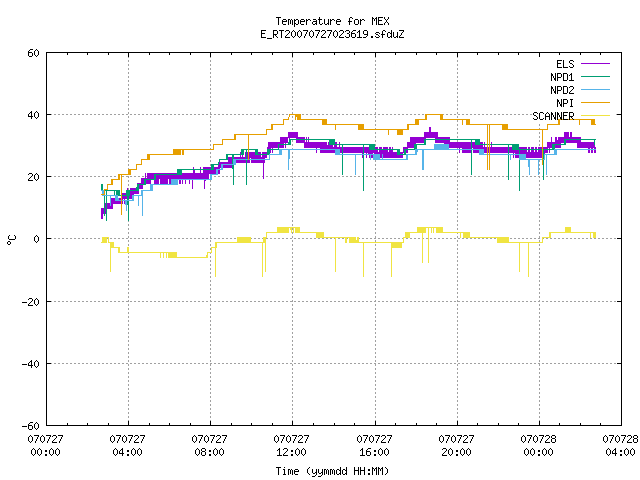Click the chart title 'Temperature for MEX'
The height and width of the screenshot is (480, 640).
[332, 21]
